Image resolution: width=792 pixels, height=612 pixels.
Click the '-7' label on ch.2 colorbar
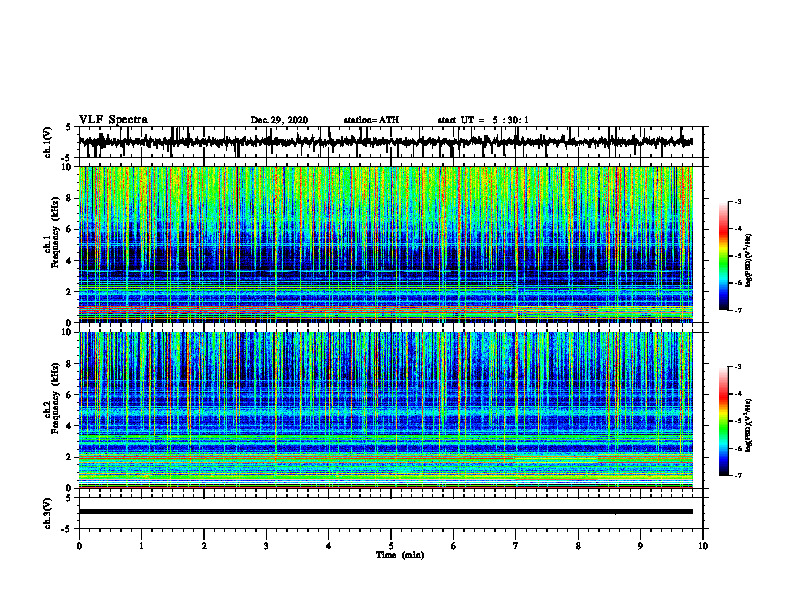pyautogui.click(x=738, y=475)
